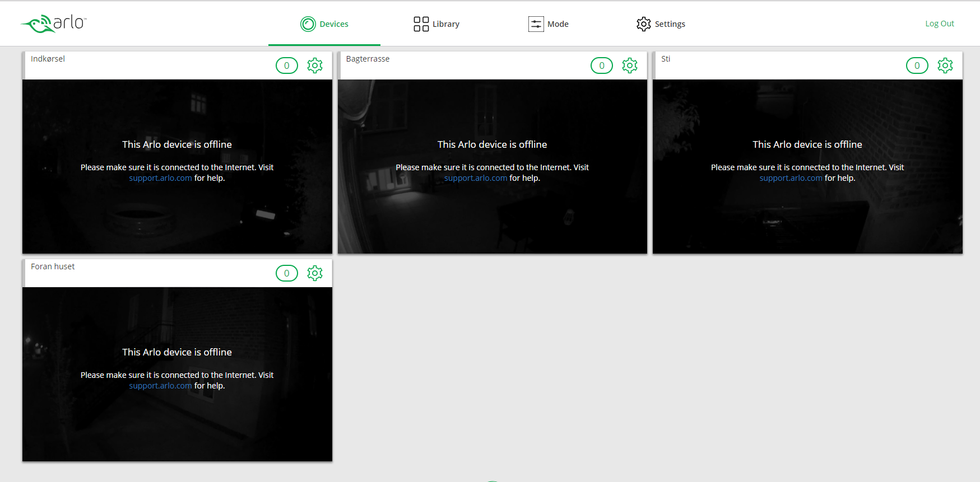
Task: Click the Arlo logo
Action: point(54,24)
